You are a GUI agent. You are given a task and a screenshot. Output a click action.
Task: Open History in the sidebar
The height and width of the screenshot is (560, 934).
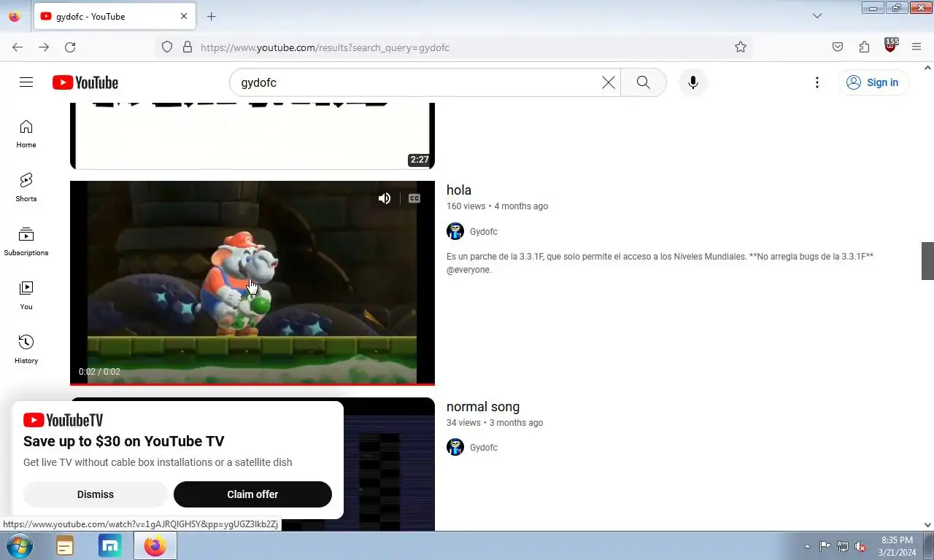point(26,350)
